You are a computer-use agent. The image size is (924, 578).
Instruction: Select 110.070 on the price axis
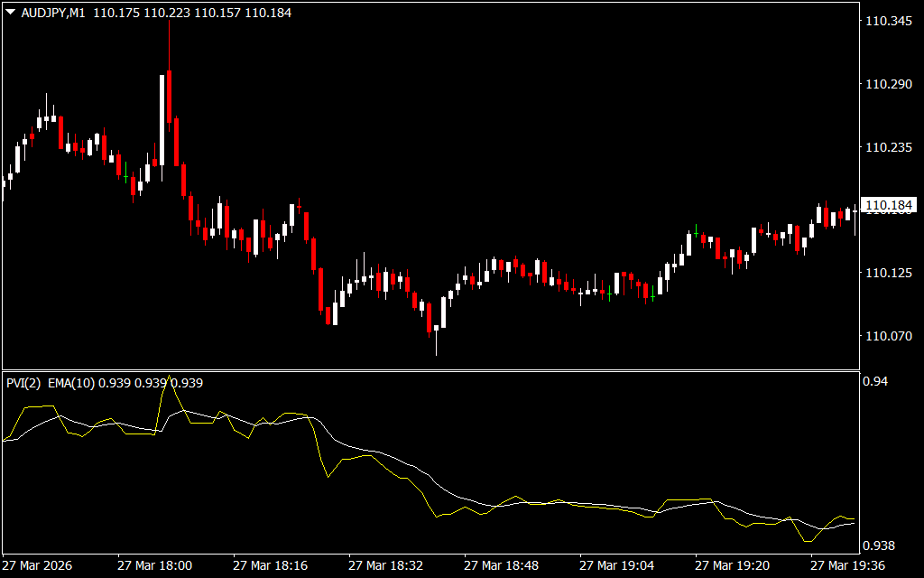888,336
